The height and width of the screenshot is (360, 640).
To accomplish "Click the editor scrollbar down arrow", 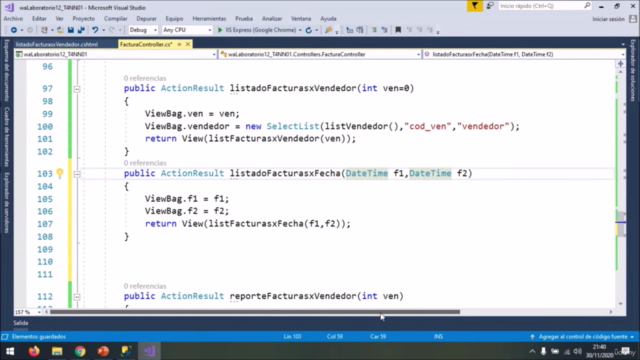I will click(621, 304).
